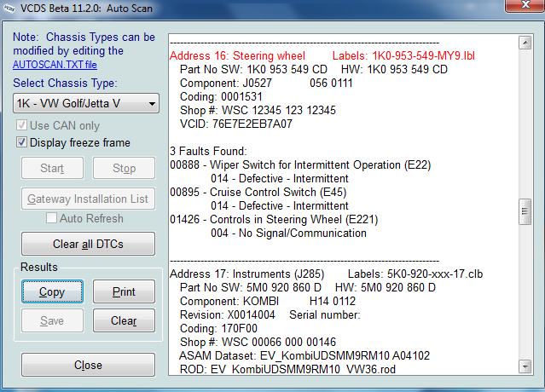545x392 pixels.
Task: Click the Clear results button
Action: tap(124, 320)
